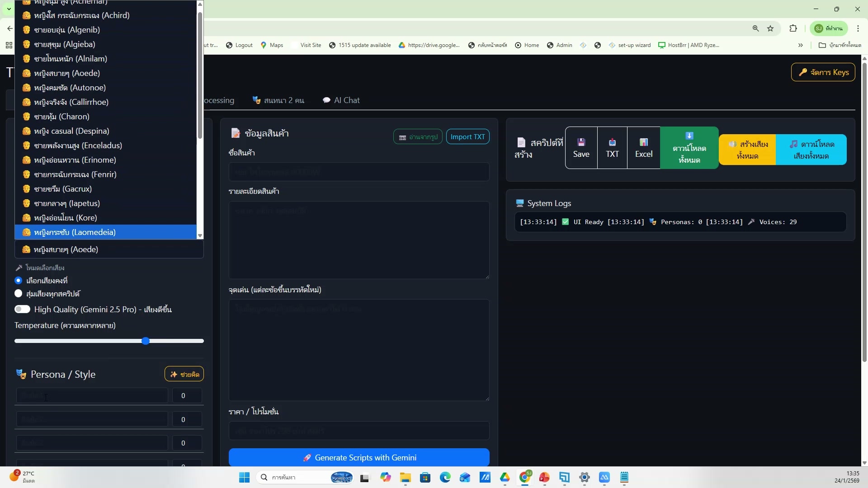Choose Kore voice from dropdown list
The image size is (868, 488).
pos(66,218)
